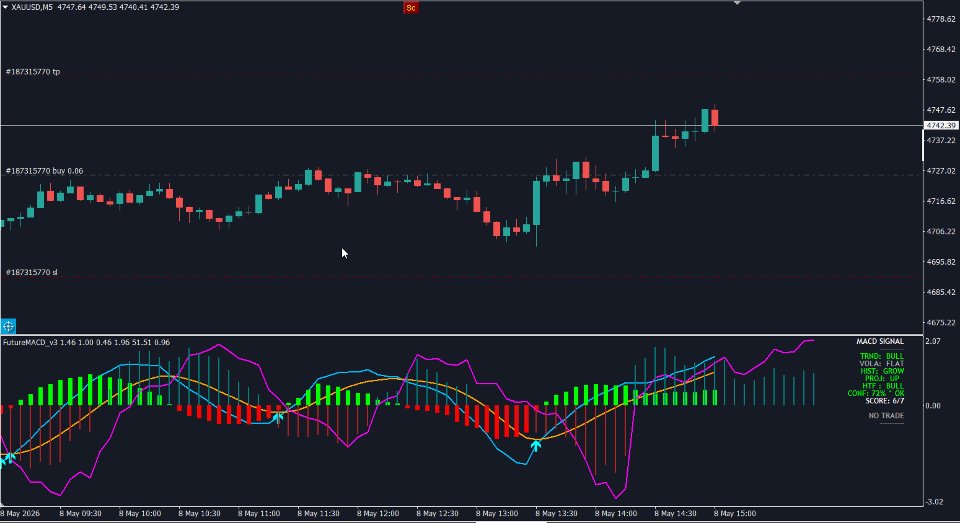Click the TRND: BULL readout
The width and height of the screenshot is (960, 523).
pyautogui.click(x=882, y=356)
